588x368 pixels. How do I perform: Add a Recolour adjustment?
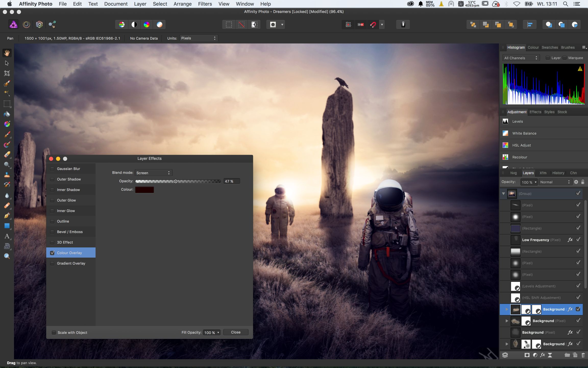pos(544,157)
